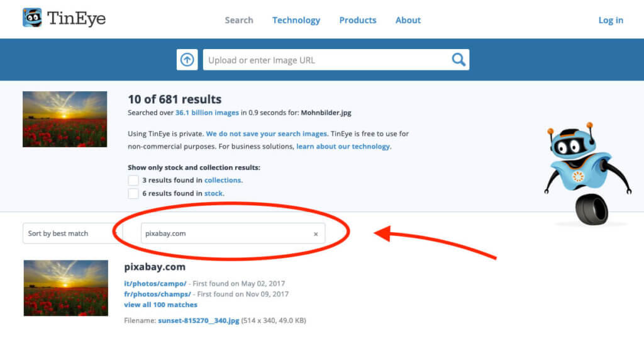Open the fr/photos/champs/ link
This screenshot has height=343, width=644.
point(157,294)
